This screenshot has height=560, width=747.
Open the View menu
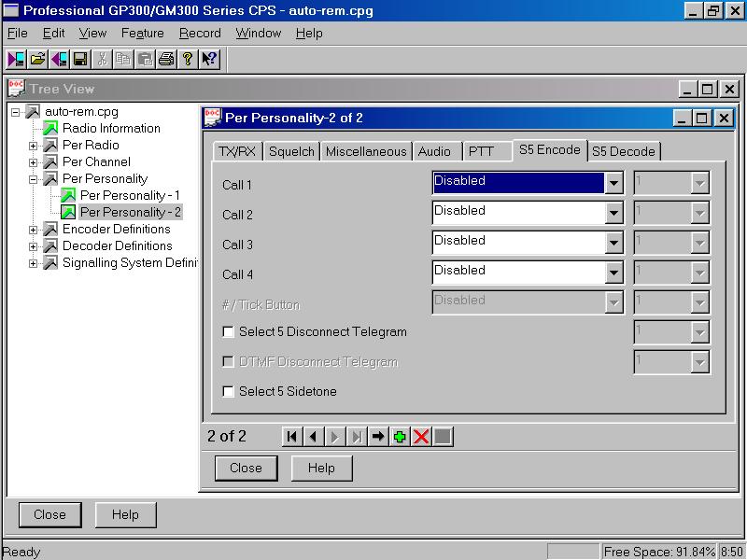(92, 33)
